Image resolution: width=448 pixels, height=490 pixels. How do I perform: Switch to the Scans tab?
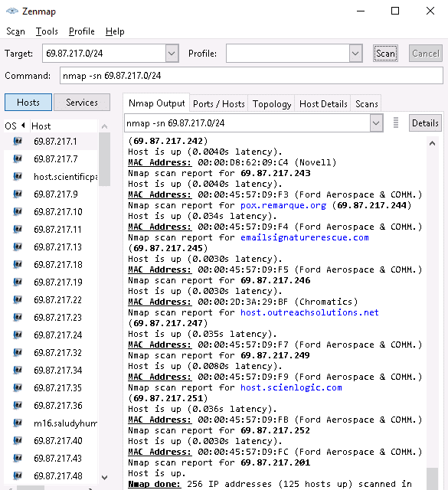(x=366, y=104)
